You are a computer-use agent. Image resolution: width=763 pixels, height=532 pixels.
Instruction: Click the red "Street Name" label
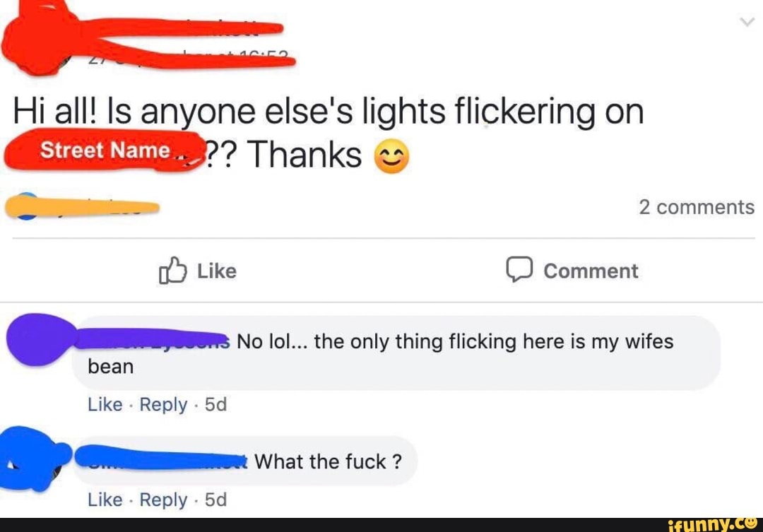[106, 150]
